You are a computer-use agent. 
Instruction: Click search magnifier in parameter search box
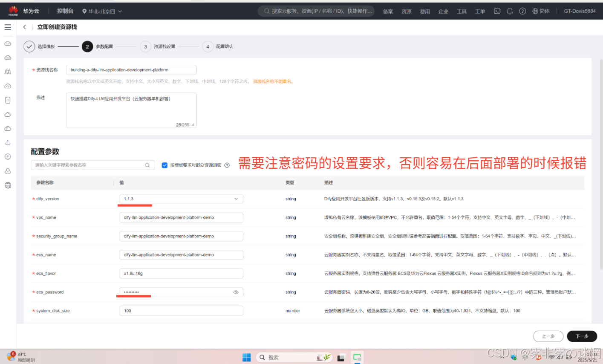[x=147, y=165]
